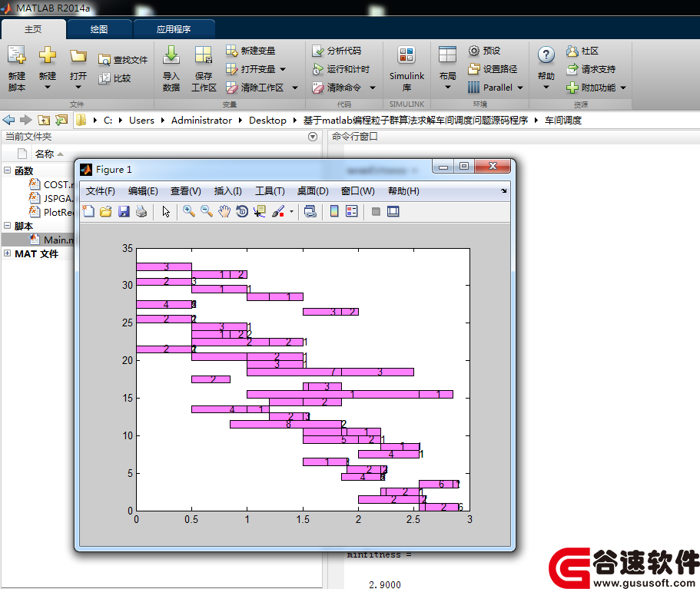Expand the MAT 文件 group
The width and height of the screenshot is (700, 589).
pyautogui.click(x=7, y=253)
